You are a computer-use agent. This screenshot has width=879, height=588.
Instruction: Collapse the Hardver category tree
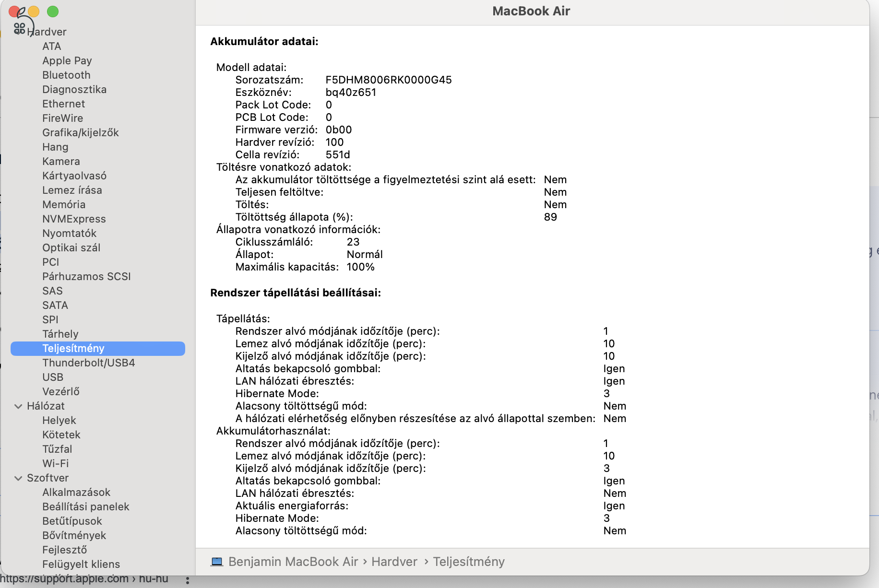18,32
